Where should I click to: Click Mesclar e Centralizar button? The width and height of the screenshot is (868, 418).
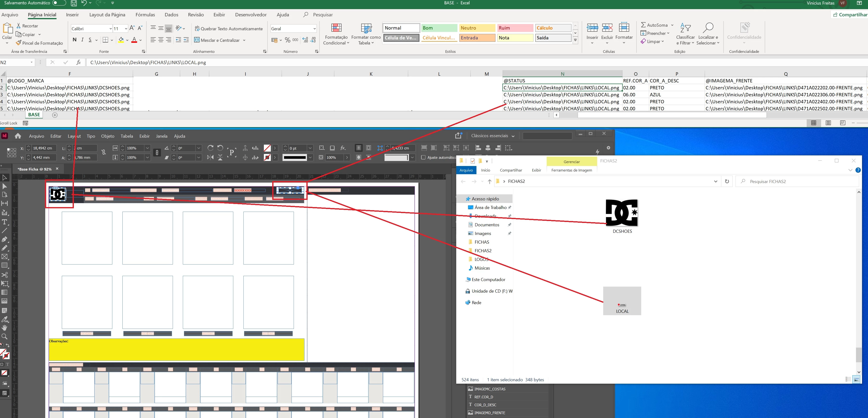point(220,40)
